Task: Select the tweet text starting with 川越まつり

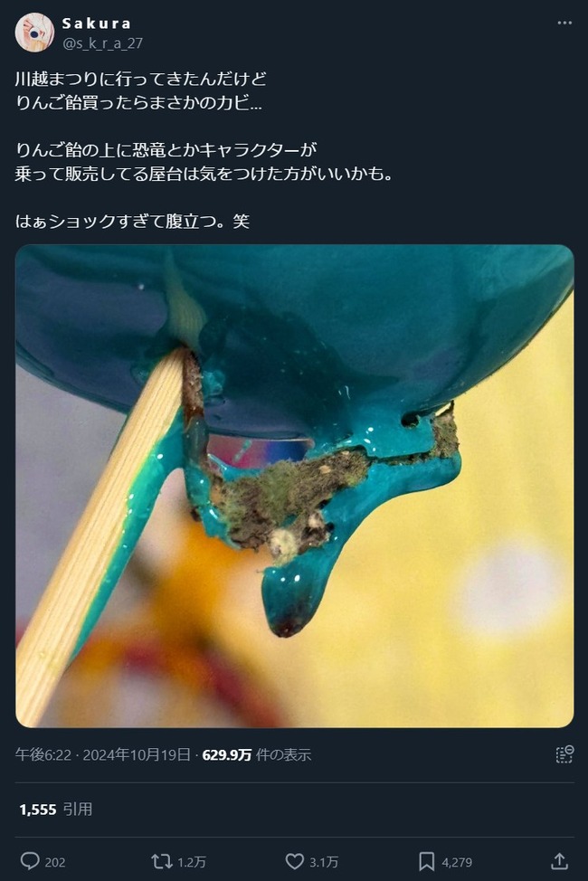Action: [x=204, y=149]
